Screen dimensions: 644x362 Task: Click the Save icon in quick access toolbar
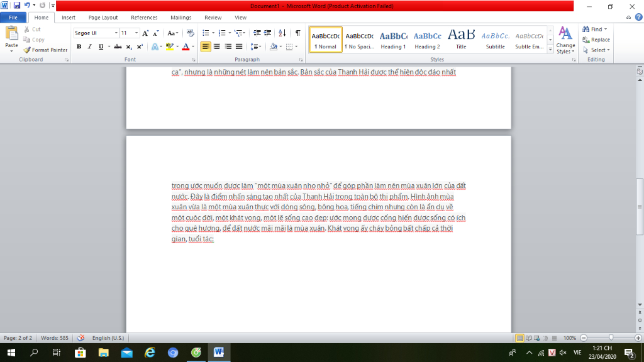[17, 6]
